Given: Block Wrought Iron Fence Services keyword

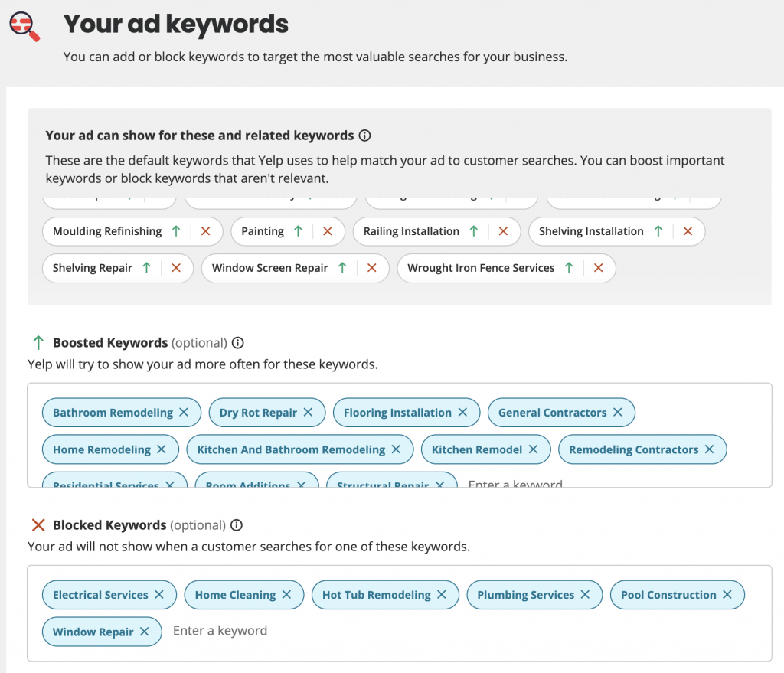Looking at the screenshot, I should [599, 268].
